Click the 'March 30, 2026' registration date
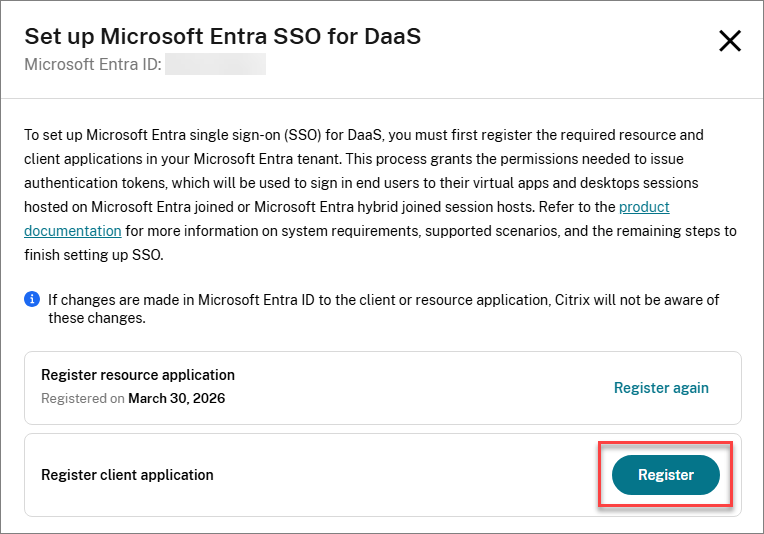 [x=176, y=399]
